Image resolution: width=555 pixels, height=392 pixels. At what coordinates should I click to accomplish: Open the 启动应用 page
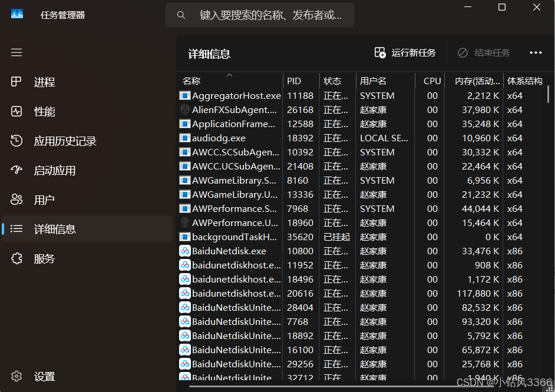(x=87, y=170)
